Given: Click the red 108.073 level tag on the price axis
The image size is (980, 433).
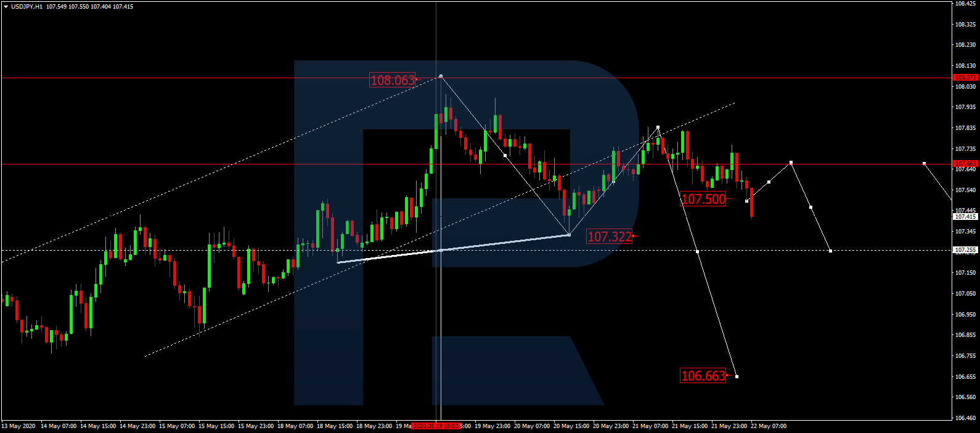Looking at the screenshot, I should pos(965,78).
